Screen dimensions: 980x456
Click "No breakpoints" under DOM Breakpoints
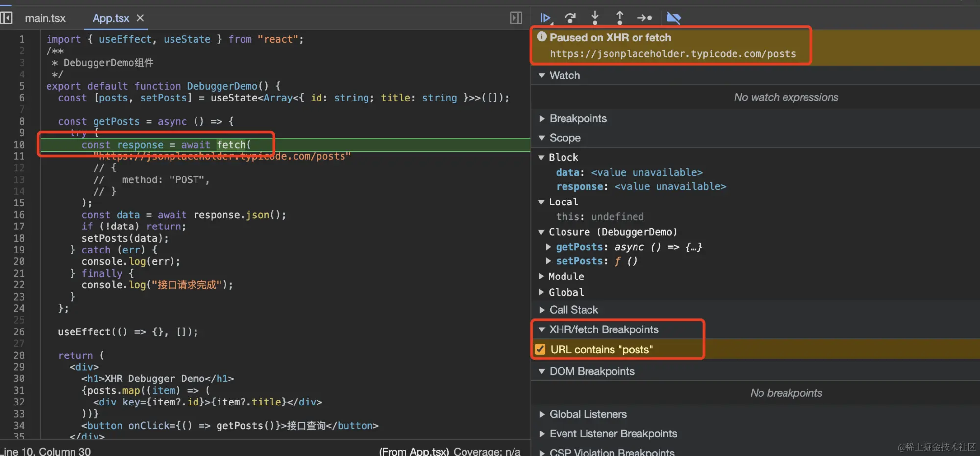786,393
